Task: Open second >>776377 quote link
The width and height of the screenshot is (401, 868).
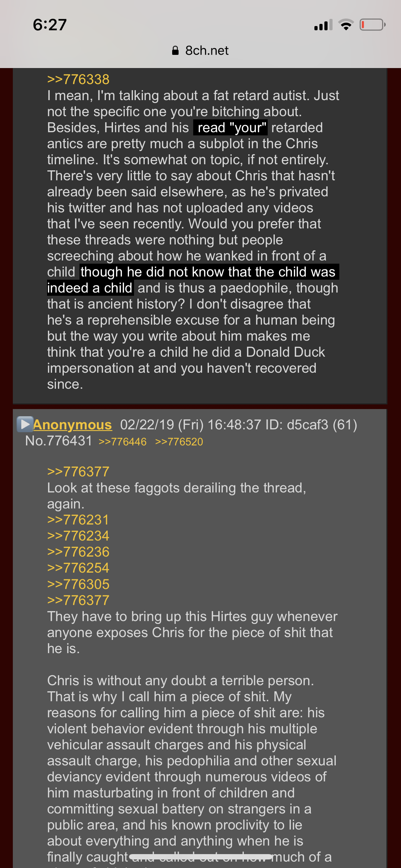Action: [78, 600]
